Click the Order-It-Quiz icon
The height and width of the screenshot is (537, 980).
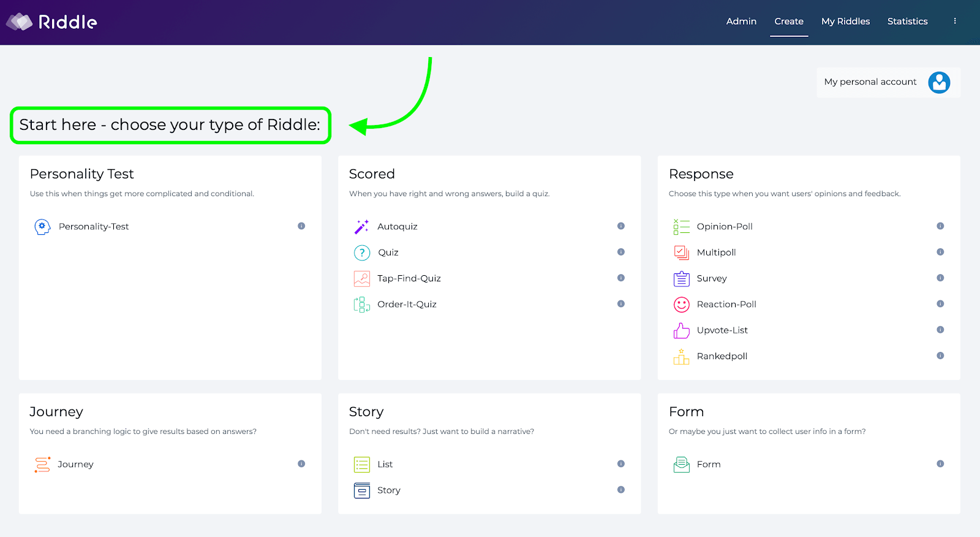[362, 305]
